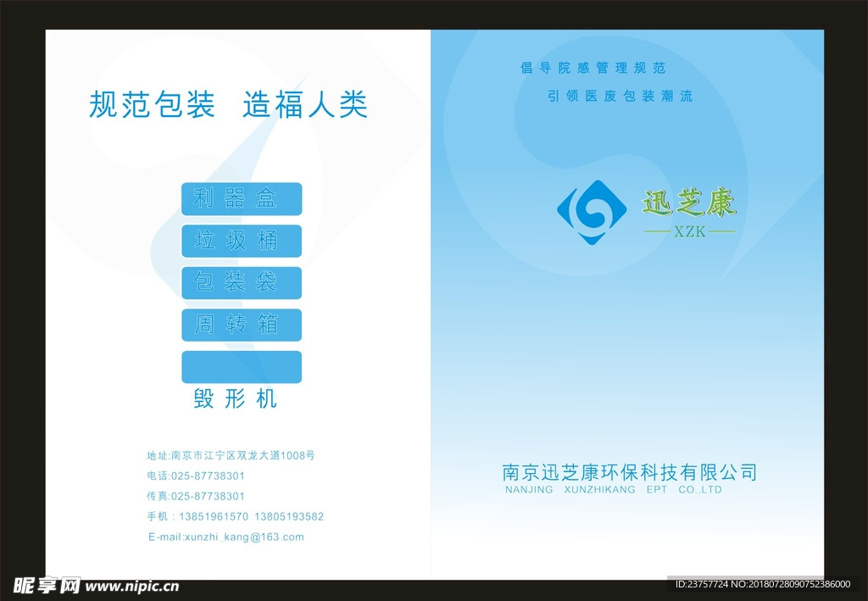The image size is (868, 601).
Task: Select the 利器盒 blue button
Action: 242,199
